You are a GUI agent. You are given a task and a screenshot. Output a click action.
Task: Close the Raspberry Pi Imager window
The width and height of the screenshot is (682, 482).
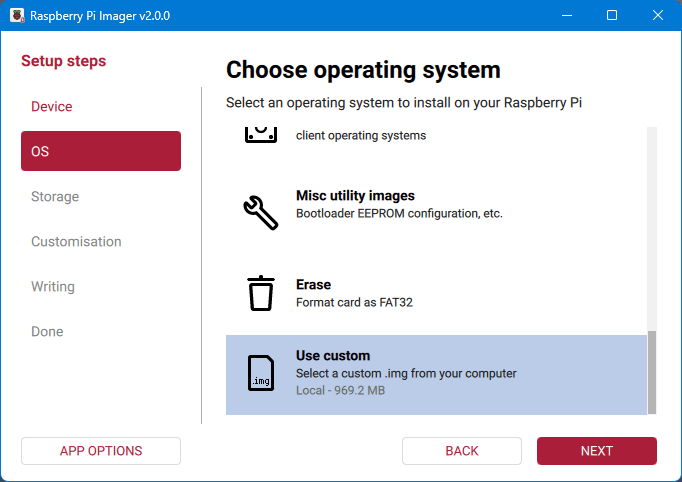pos(658,16)
